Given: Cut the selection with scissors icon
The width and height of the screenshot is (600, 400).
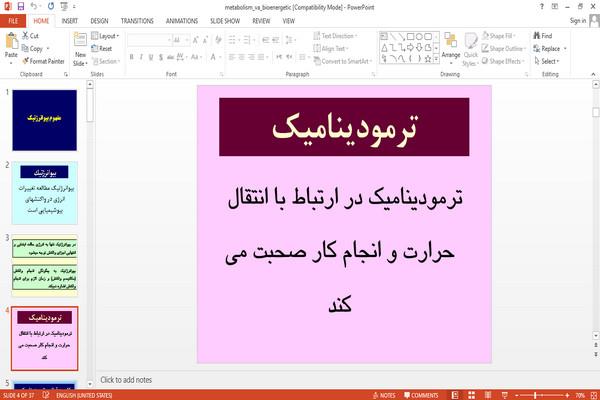Looking at the screenshot, I should tap(25, 36).
